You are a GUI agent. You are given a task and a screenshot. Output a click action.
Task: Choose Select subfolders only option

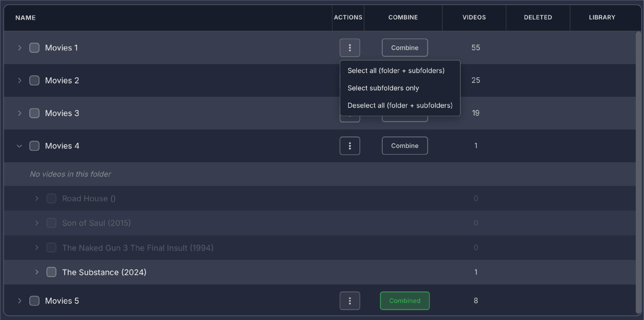(383, 88)
